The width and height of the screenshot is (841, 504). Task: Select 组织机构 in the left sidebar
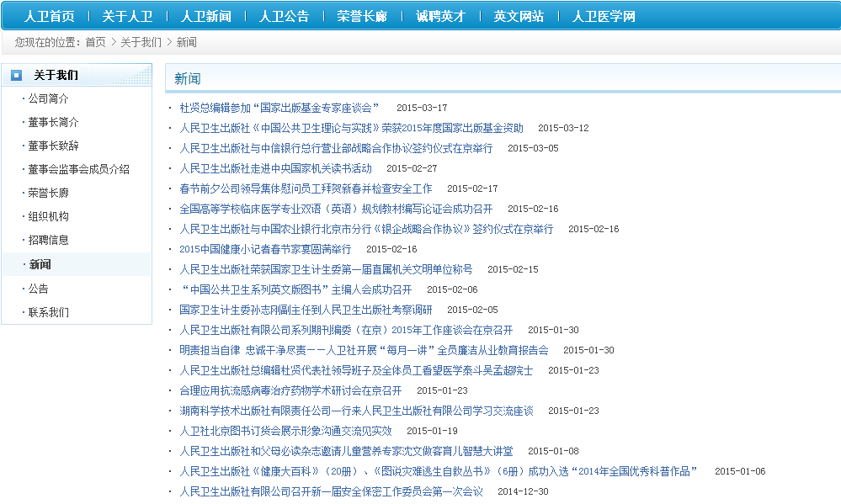[49, 216]
